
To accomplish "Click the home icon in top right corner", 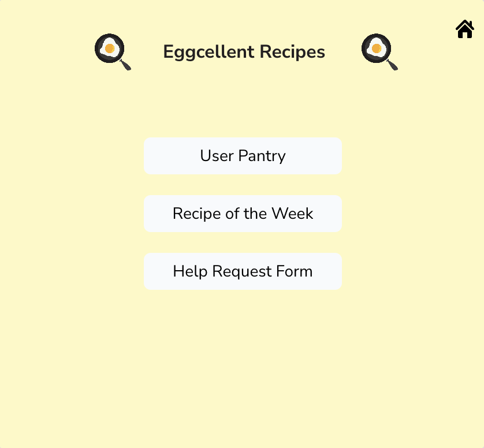I will click(x=464, y=29).
